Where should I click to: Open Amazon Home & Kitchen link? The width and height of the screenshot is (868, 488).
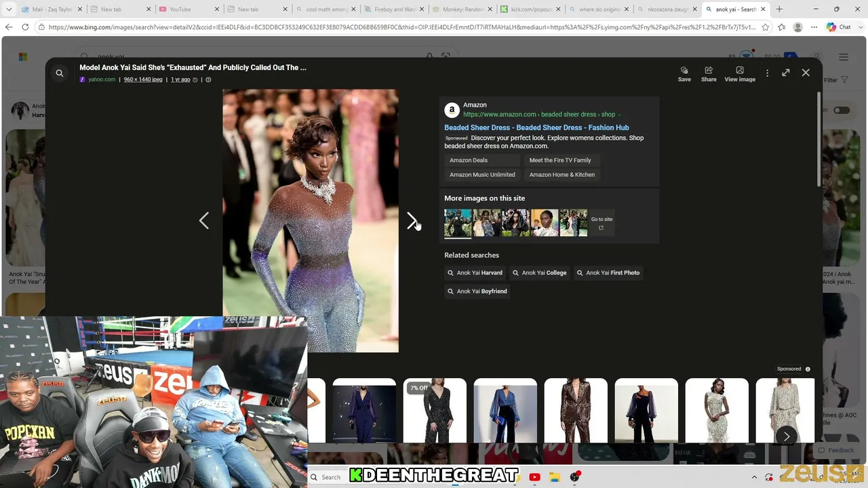(562, 175)
